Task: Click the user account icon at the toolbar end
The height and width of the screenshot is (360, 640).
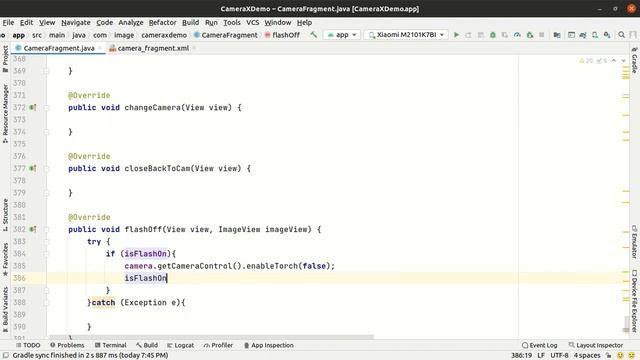Action: 633,35
